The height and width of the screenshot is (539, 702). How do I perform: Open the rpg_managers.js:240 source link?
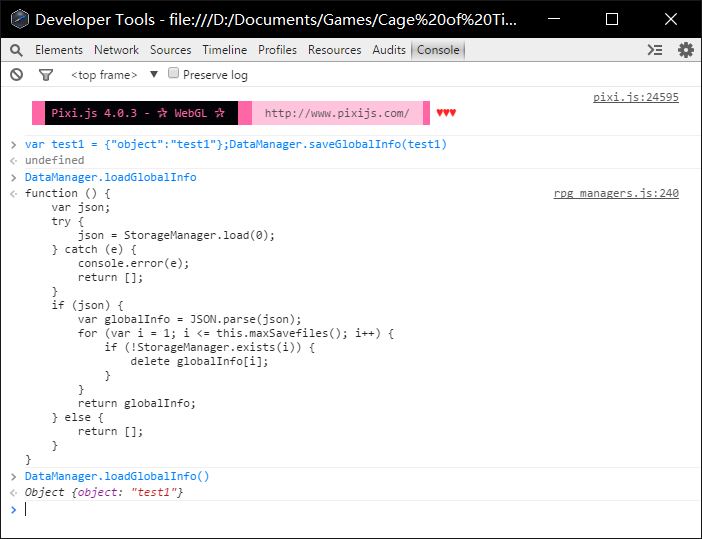pyautogui.click(x=616, y=193)
